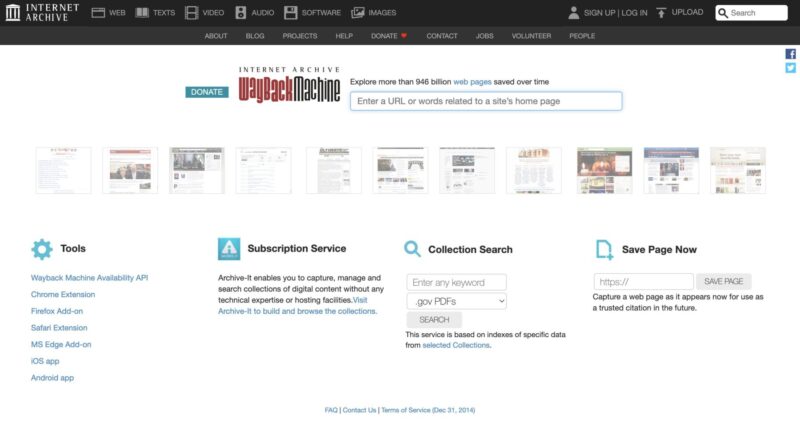The height and width of the screenshot is (431, 800).
Task: Open the first archived site thumbnail
Action: pos(63,170)
